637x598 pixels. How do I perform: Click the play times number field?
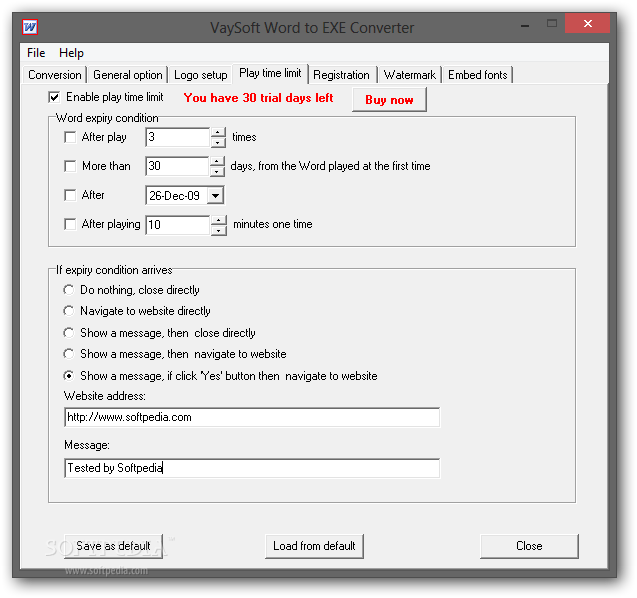(x=178, y=137)
